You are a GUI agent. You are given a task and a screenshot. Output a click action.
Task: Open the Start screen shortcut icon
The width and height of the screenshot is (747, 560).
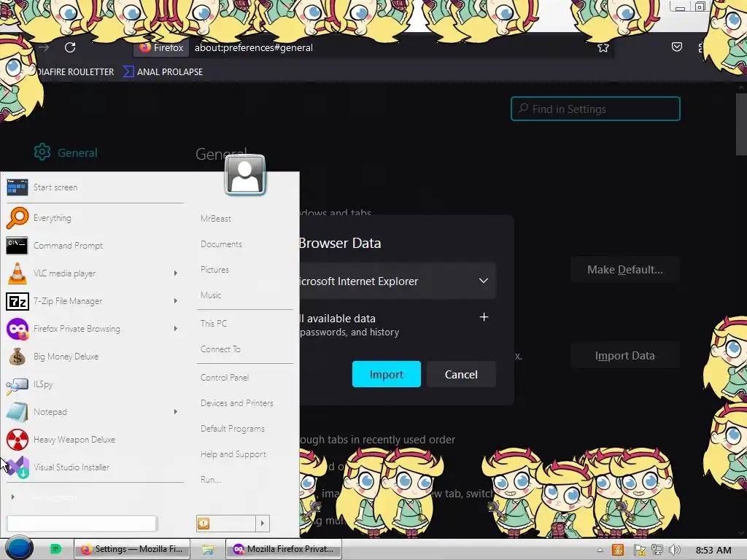click(18, 187)
